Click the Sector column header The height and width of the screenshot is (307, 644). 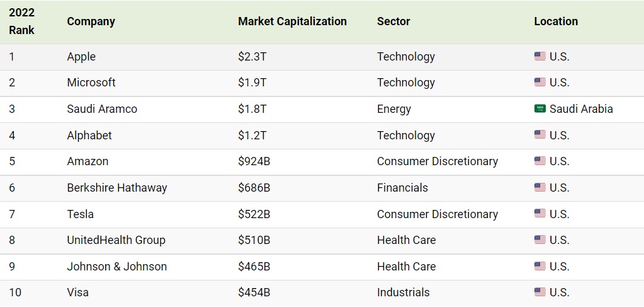[x=393, y=21]
